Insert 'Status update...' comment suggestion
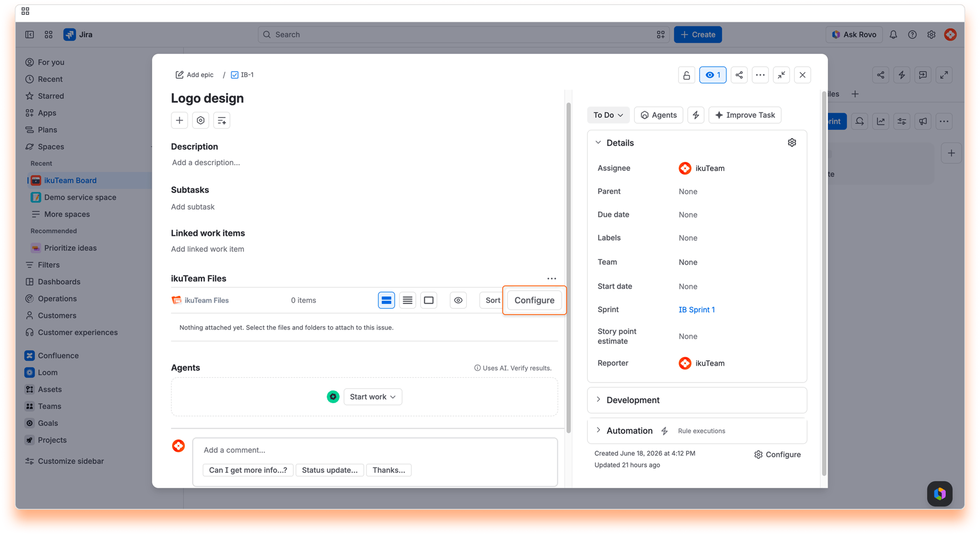 point(329,470)
